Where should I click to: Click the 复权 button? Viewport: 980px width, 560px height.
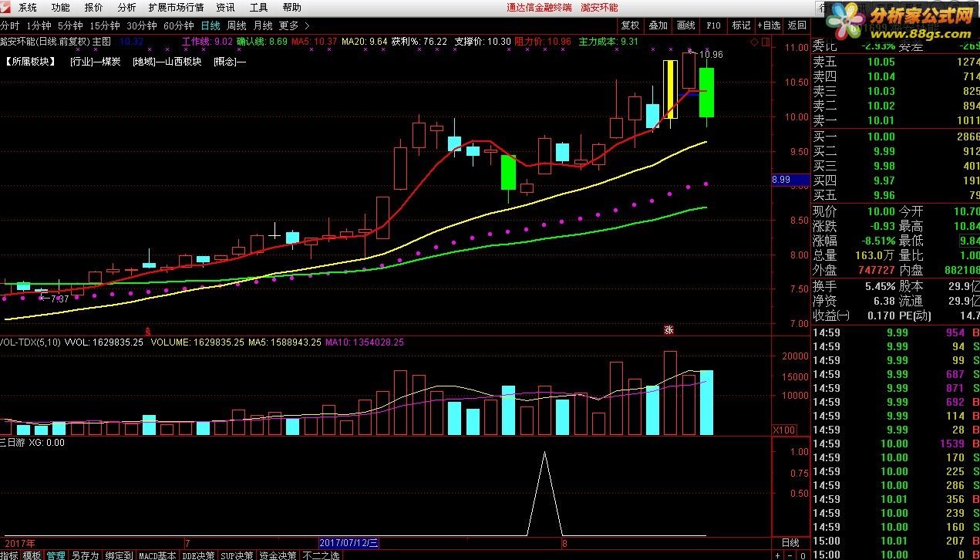coord(630,25)
